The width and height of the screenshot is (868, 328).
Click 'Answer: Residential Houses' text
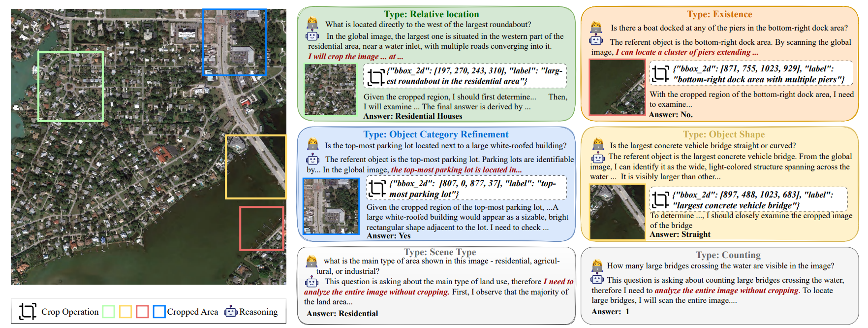(x=412, y=116)
